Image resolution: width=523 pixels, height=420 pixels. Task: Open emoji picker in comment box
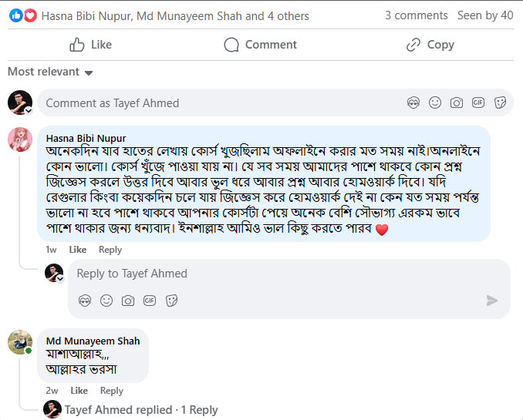pyautogui.click(x=435, y=102)
